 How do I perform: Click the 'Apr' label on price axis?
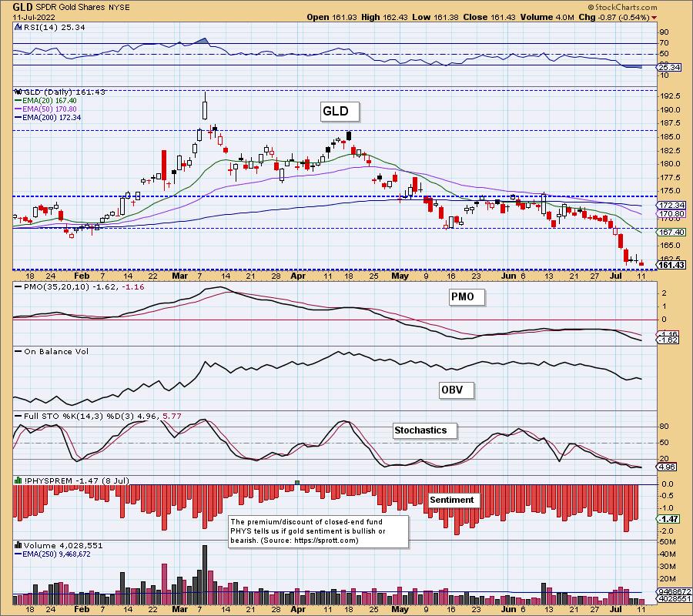coord(298,276)
